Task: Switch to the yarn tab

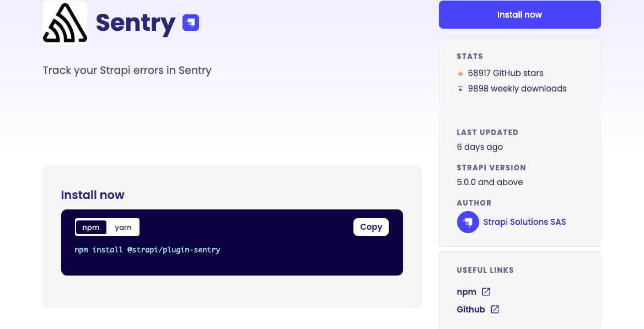Action: (x=123, y=228)
